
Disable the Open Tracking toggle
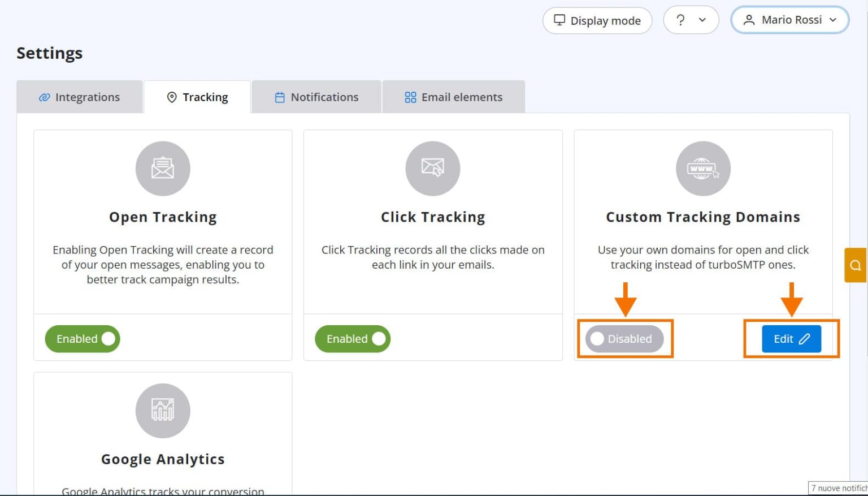[x=83, y=339]
